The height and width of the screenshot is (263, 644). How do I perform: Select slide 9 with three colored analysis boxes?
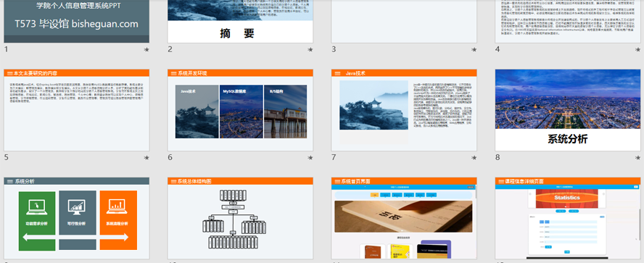pyautogui.click(x=76, y=218)
